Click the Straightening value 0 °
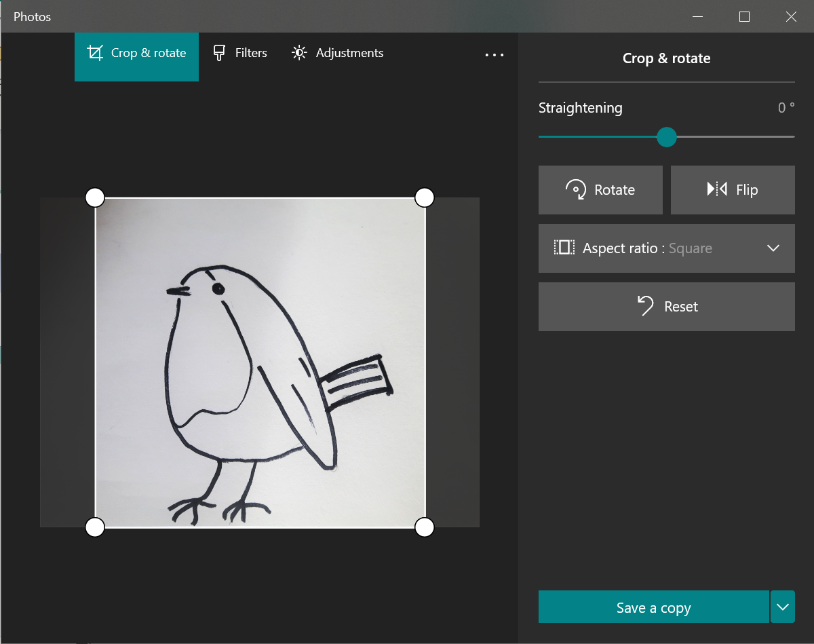This screenshot has height=644, width=814. tap(786, 108)
